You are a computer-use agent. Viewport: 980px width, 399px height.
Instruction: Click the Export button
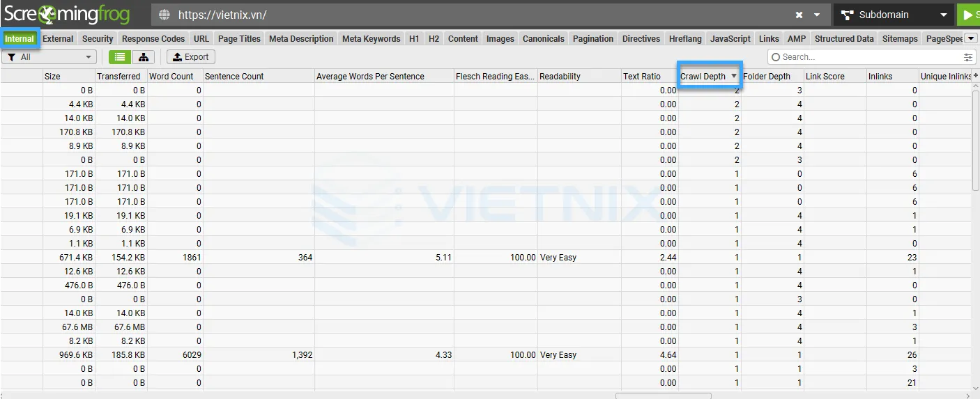(190, 57)
